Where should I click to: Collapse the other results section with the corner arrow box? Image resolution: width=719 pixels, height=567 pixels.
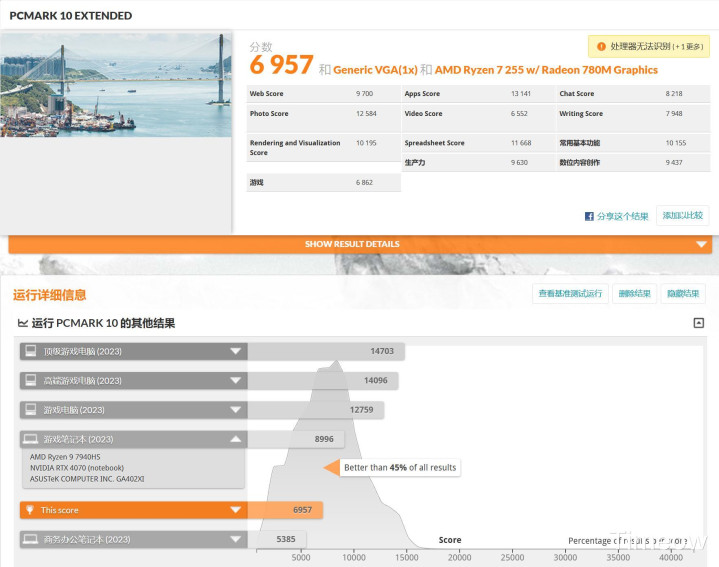(x=698, y=323)
